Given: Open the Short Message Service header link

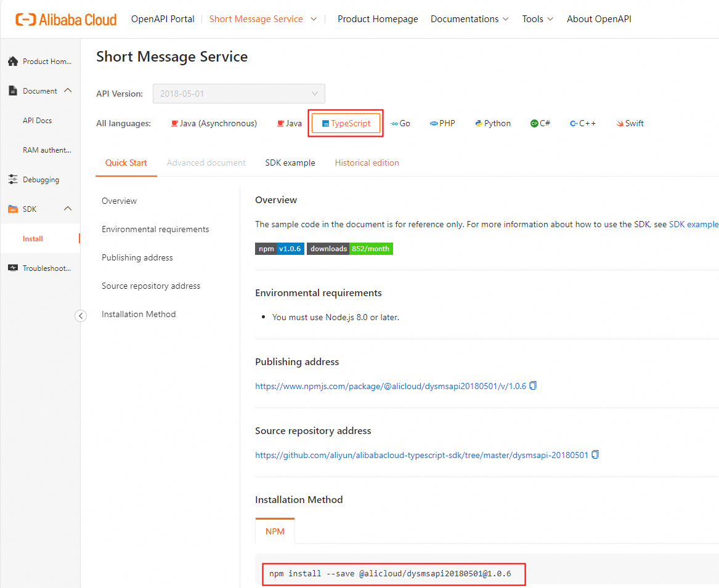Looking at the screenshot, I should (x=256, y=19).
